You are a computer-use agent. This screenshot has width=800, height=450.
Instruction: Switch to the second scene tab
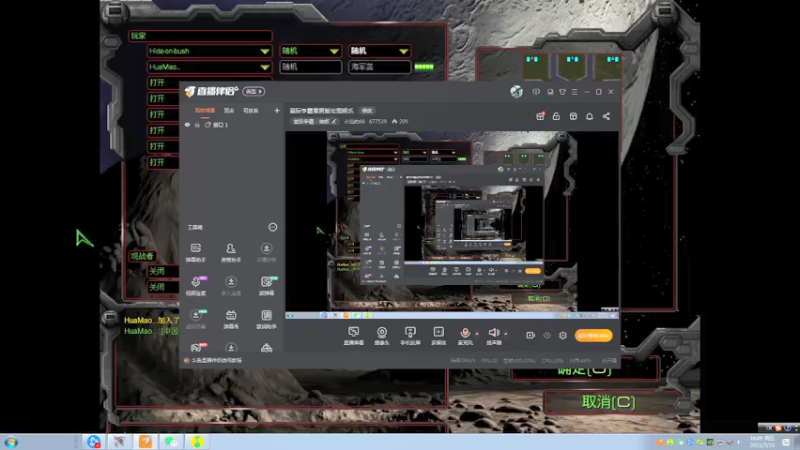click(x=229, y=110)
